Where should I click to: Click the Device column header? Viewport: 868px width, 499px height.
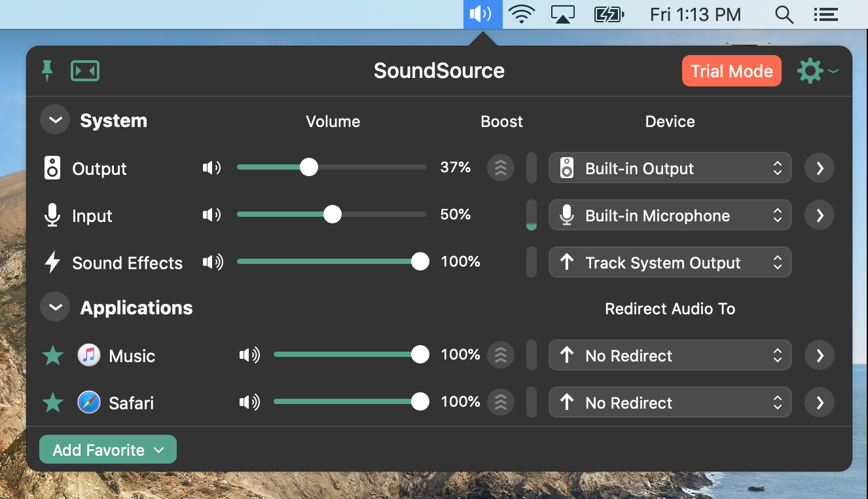pyautogui.click(x=670, y=122)
